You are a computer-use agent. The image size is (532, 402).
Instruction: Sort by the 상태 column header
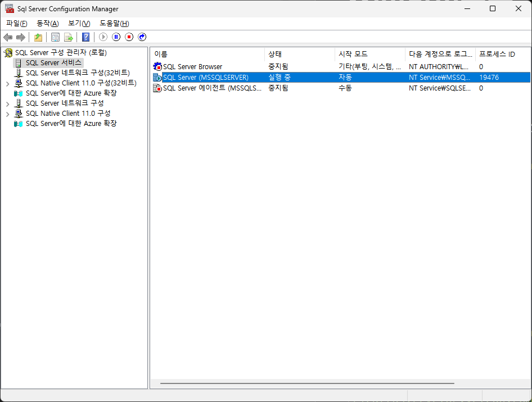pos(300,54)
